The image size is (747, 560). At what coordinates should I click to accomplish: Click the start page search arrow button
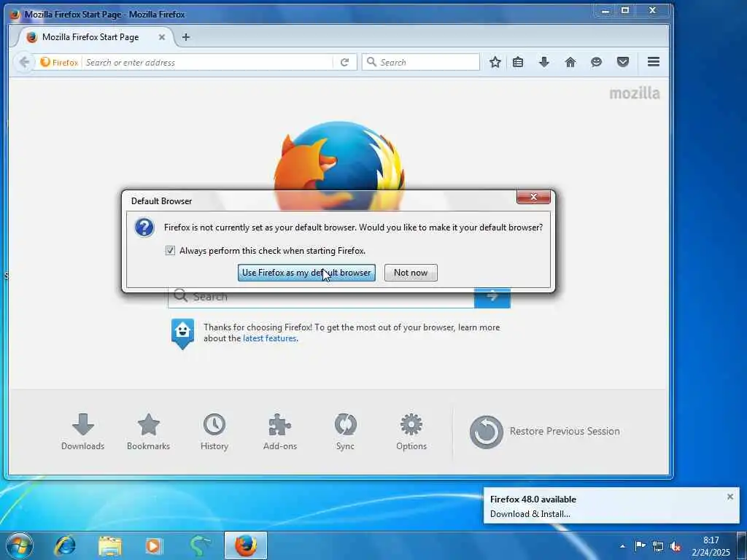pos(492,297)
